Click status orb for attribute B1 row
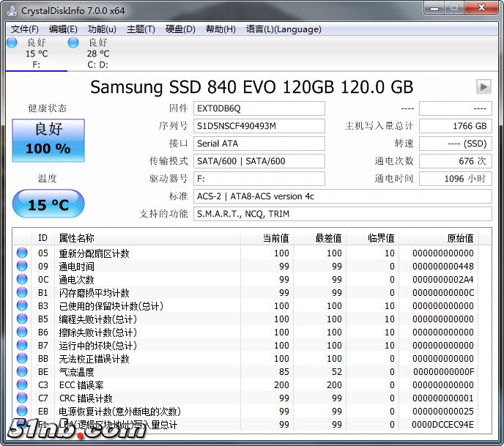The image size is (504, 446). tap(22, 293)
